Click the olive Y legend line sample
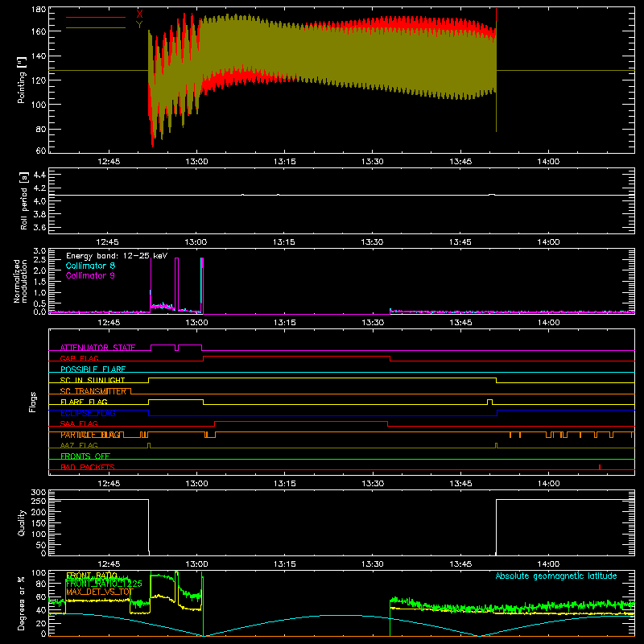The width and height of the screenshot is (644, 644). 96,28
